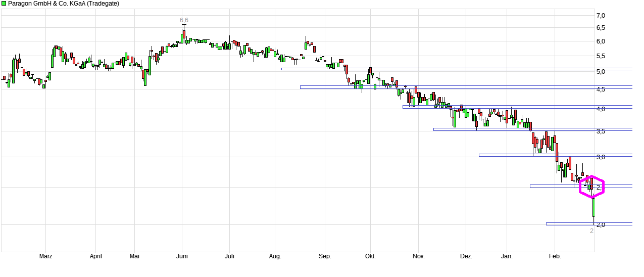Click the magenta hexagon marker on chart
The width and height of the screenshot is (644, 277).
591,187
